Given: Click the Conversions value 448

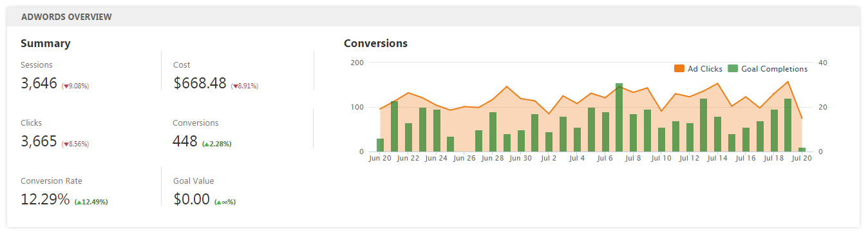Looking at the screenshot, I should coord(185,141).
